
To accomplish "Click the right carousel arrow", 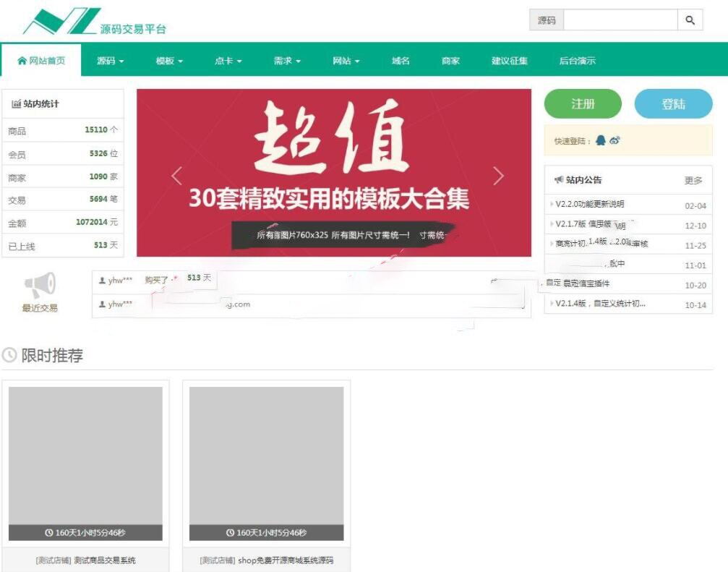I will pos(500,176).
